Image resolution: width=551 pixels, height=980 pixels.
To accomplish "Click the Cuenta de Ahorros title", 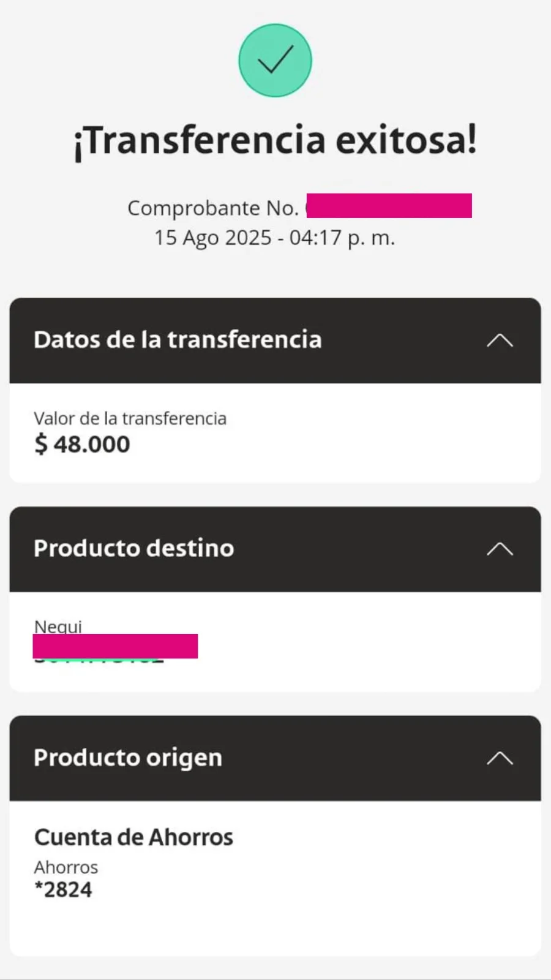I will [133, 837].
